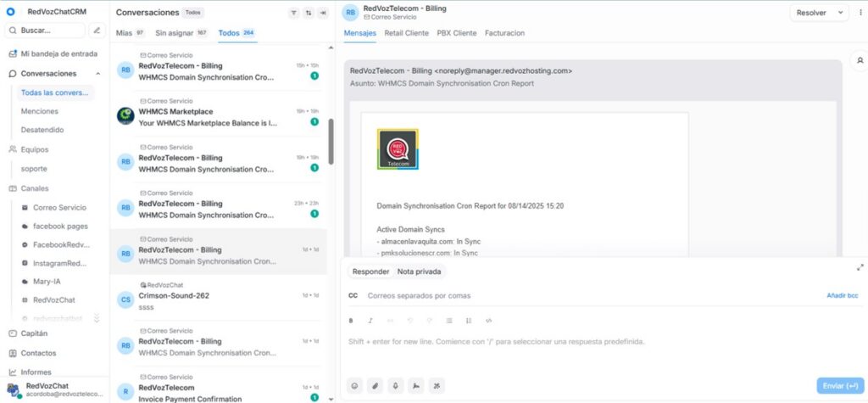
Task: Click the Resolver button
Action: (811, 13)
